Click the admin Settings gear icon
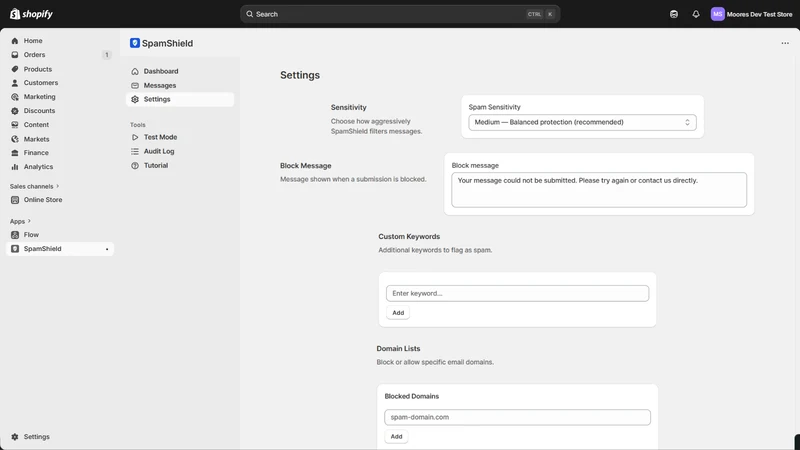The width and height of the screenshot is (800, 450). click(x=15, y=437)
